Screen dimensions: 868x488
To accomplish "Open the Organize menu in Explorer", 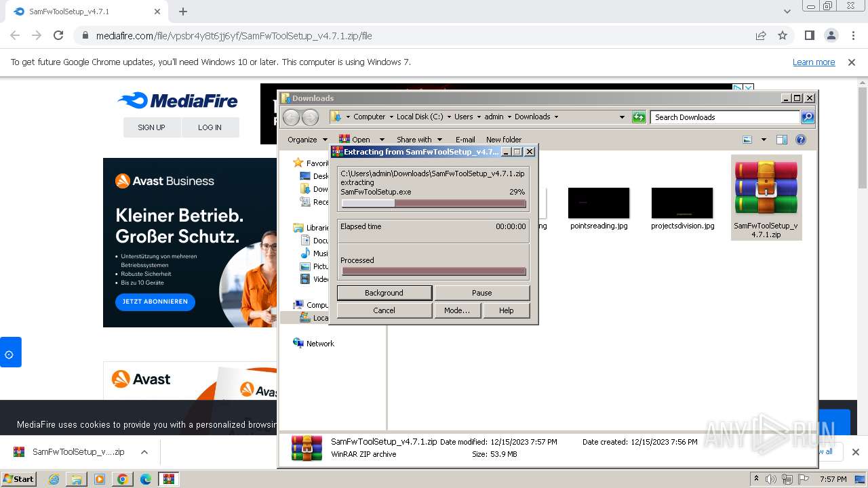I will click(x=307, y=140).
